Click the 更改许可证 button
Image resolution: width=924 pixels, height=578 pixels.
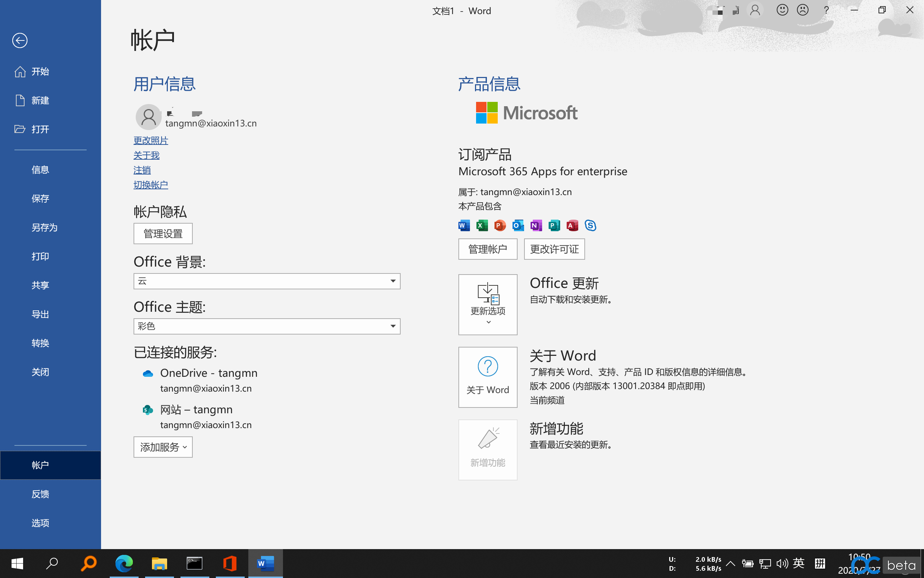[x=554, y=249]
